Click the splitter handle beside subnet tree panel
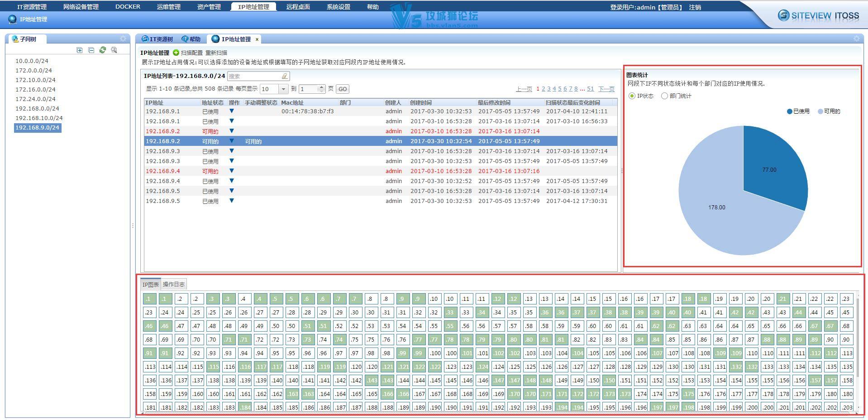This screenshot has height=420, width=868. tap(133, 225)
